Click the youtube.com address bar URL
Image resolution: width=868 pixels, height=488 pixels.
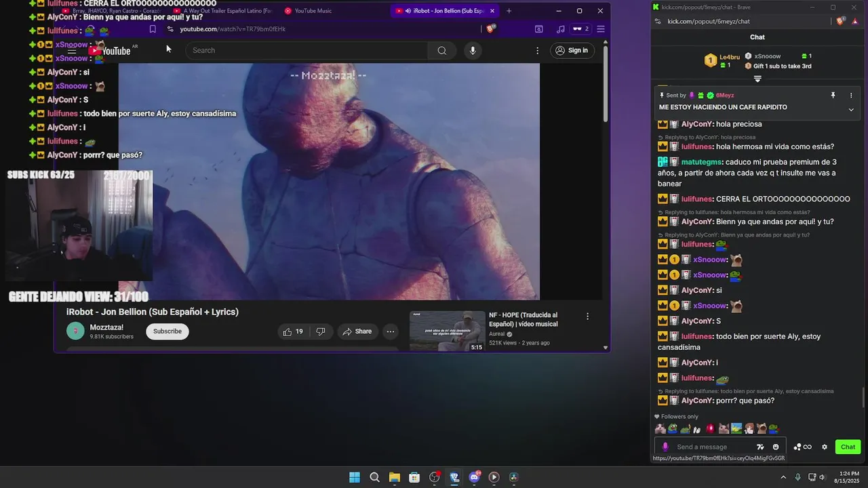[233, 29]
